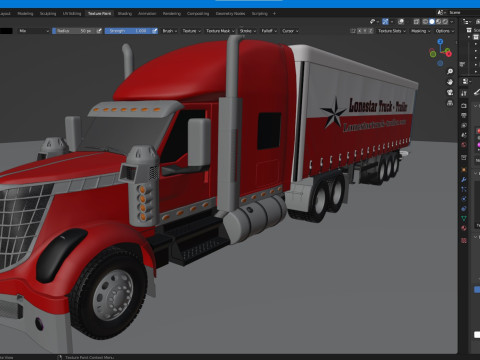480x360 pixels.
Task: Toggle Y axis symmetry
Action: point(366,31)
